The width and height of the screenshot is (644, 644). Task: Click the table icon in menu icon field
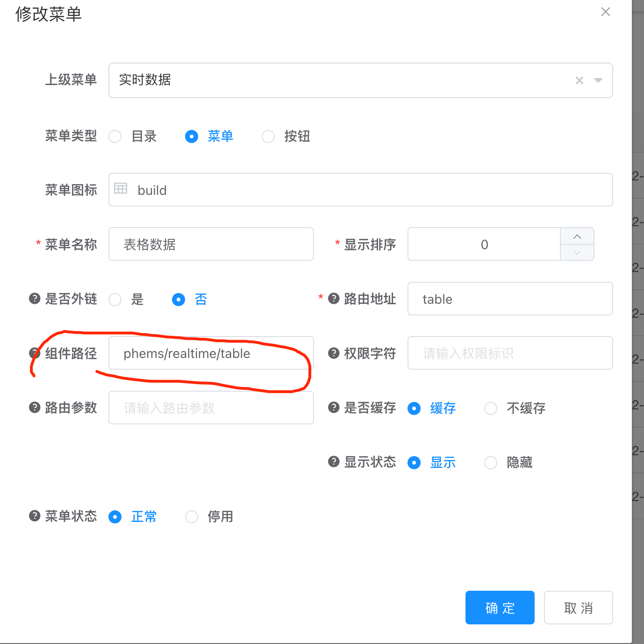click(121, 189)
